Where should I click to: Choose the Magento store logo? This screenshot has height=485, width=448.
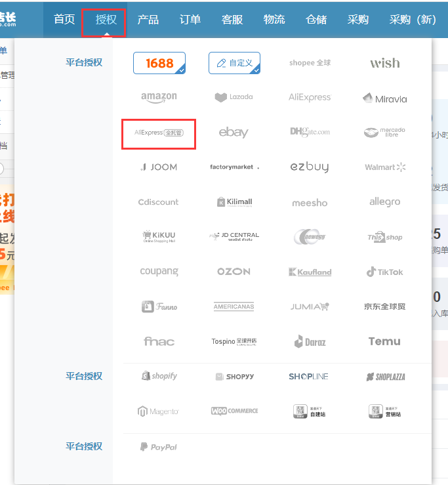tap(158, 411)
